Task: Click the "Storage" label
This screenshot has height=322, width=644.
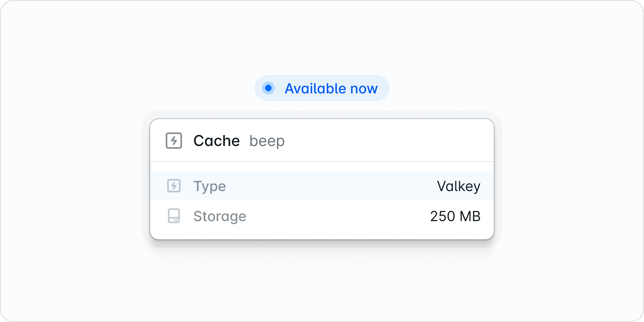Action: (x=220, y=216)
